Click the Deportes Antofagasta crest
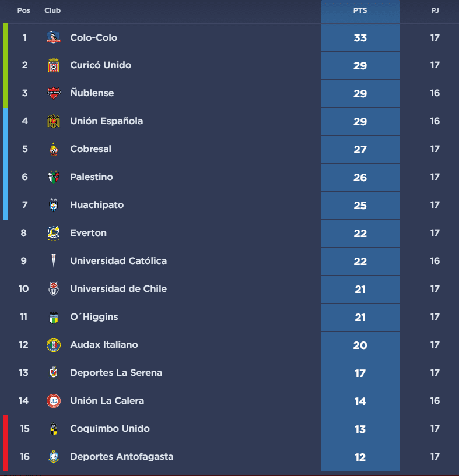The image size is (459, 476). point(54,457)
